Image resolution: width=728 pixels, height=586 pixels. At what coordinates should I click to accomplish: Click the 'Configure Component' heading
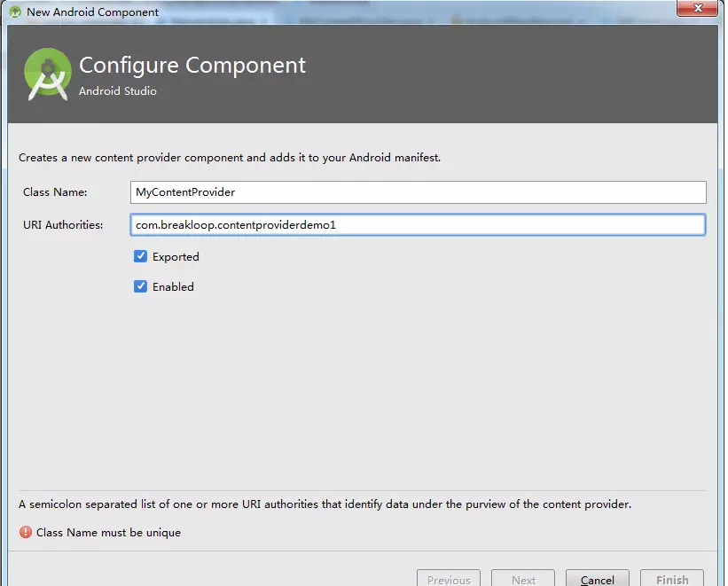click(192, 65)
